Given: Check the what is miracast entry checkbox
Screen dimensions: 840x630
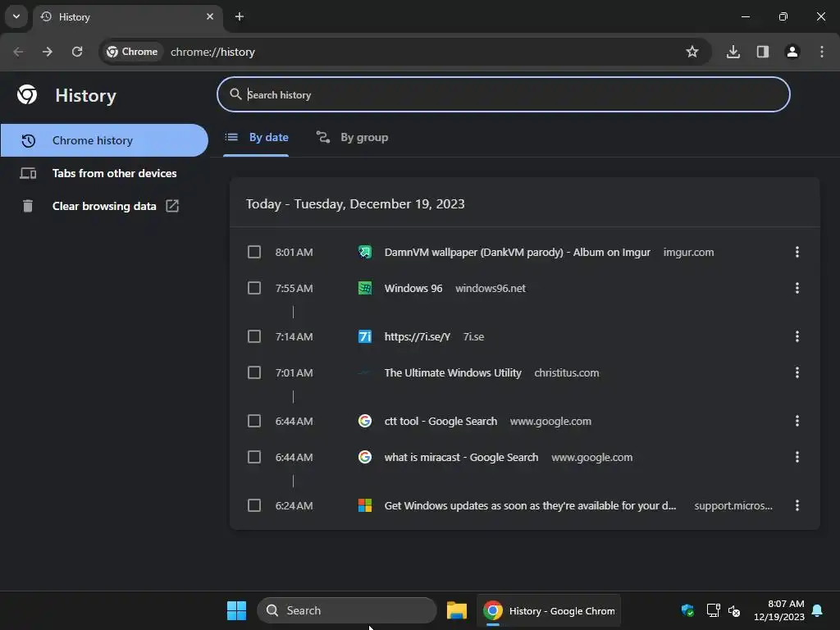Looking at the screenshot, I should (254, 458).
